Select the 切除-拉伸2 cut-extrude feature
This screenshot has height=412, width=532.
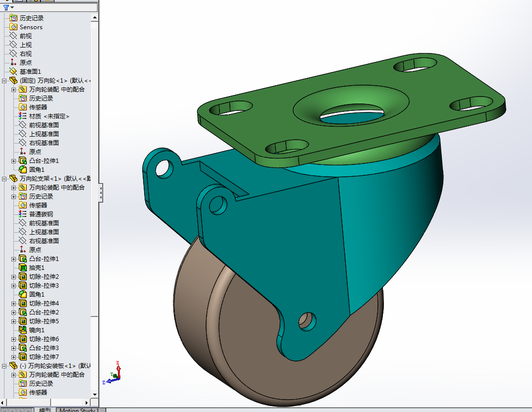44,277
